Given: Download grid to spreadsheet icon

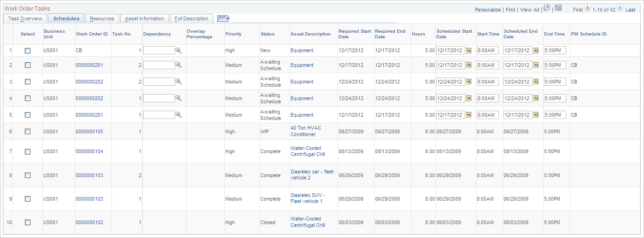Looking at the screenshot, I should pyautogui.click(x=558, y=8).
